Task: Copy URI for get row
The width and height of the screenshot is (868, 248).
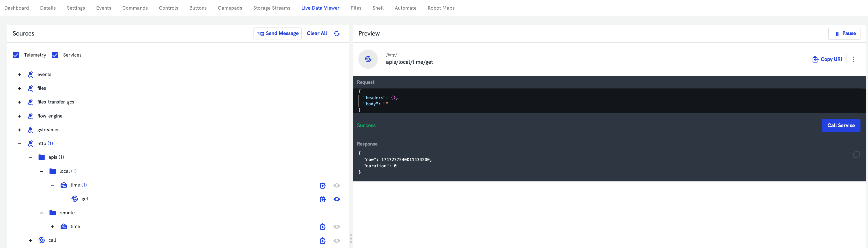Action: (x=323, y=199)
